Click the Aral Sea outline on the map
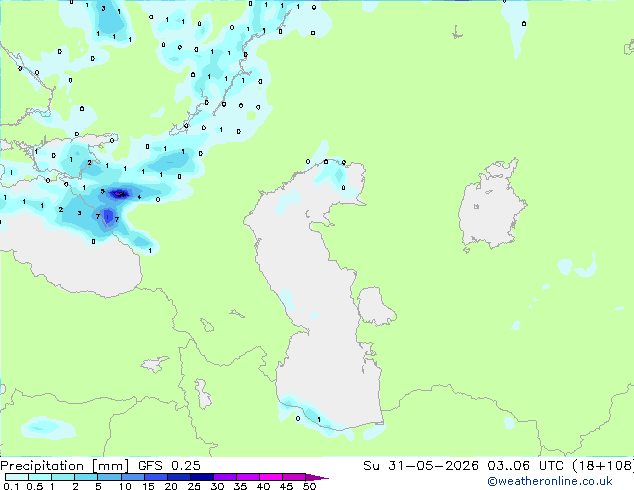Screen dimensions: 634x490 [x=492, y=205]
